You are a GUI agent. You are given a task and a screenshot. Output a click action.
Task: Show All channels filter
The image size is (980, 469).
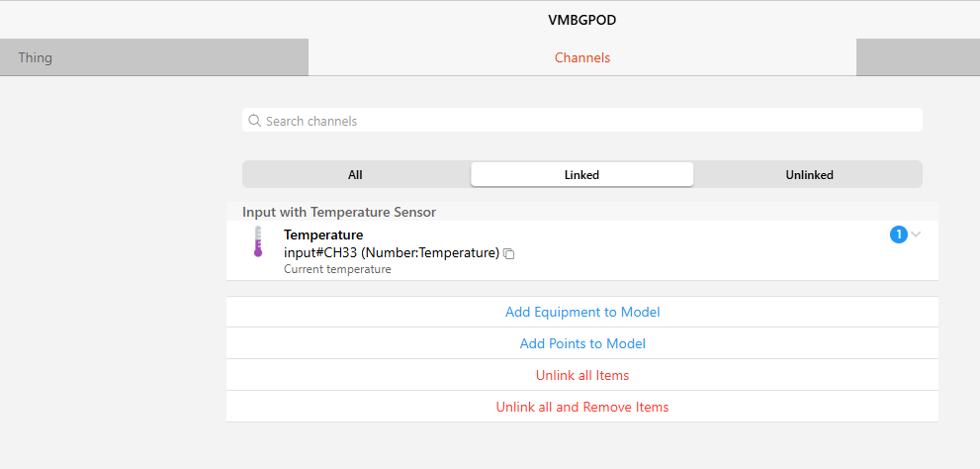click(x=355, y=175)
